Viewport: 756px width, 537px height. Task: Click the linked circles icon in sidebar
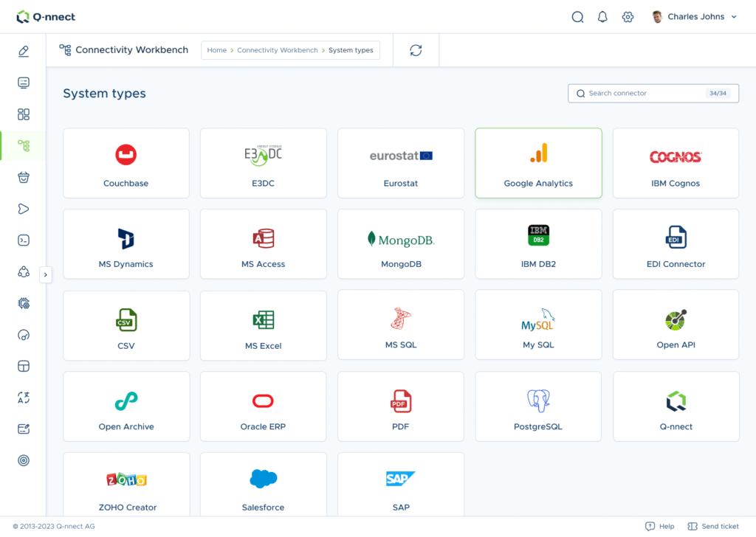[23, 271]
